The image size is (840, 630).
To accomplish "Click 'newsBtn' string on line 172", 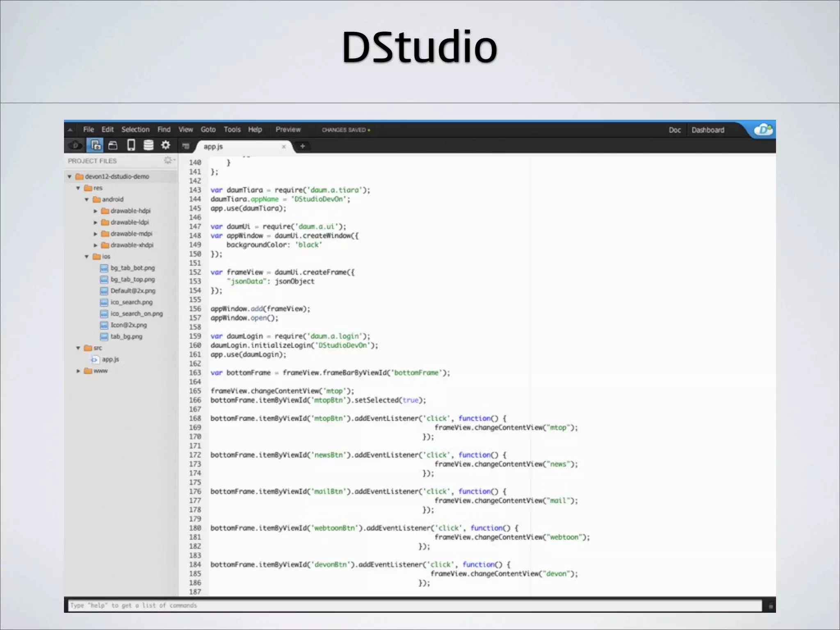I will pyautogui.click(x=328, y=455).
